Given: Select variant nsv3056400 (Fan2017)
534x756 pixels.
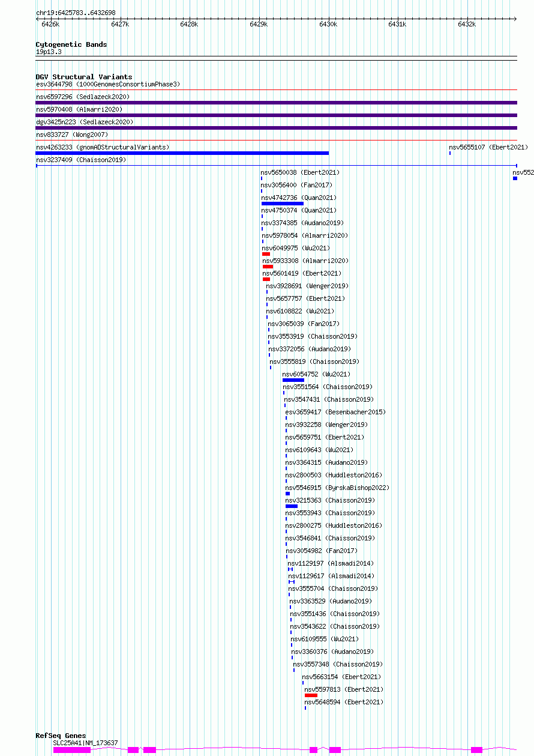Looking at the screenshot, I should (296, 185).
